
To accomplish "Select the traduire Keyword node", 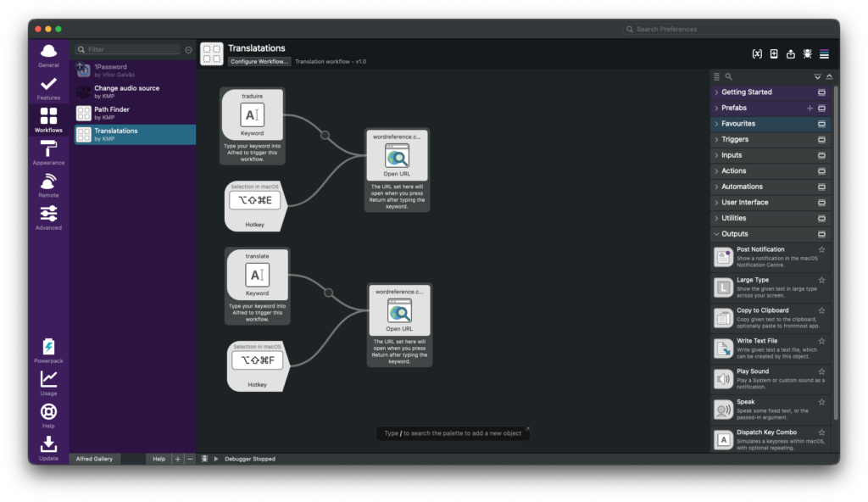I will (x=253, y=126).
